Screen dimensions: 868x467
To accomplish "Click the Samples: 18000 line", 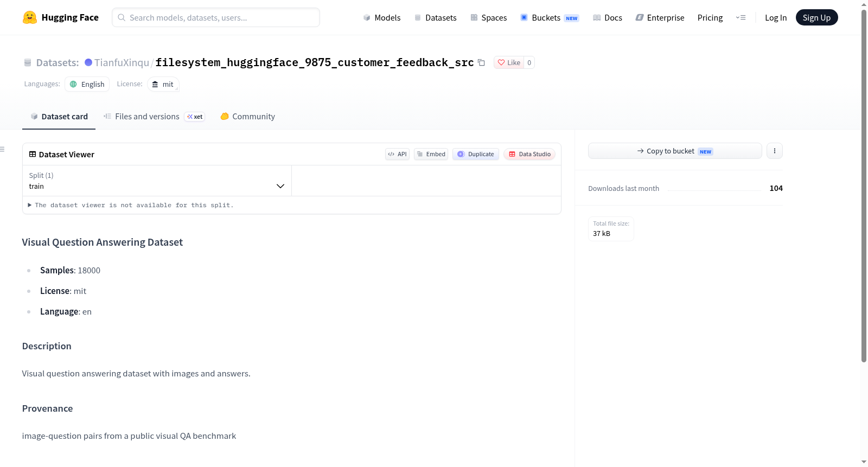I will 70,270.
